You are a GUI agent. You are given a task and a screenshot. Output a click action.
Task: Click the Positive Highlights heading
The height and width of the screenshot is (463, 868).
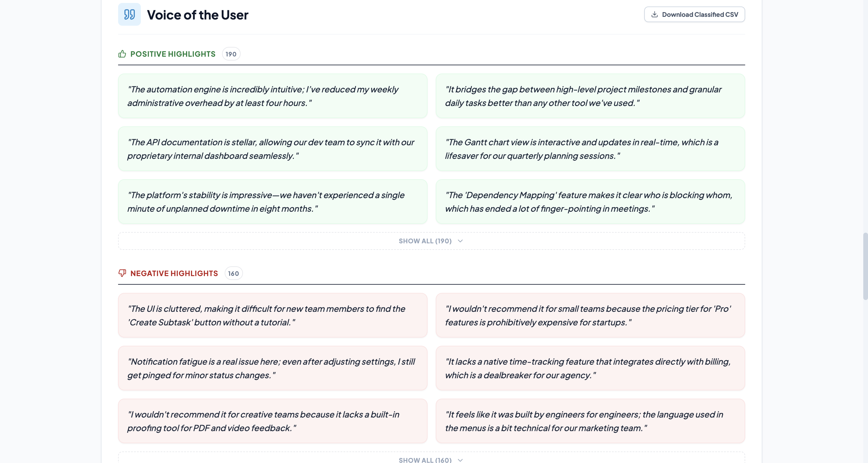coord(172,54)
